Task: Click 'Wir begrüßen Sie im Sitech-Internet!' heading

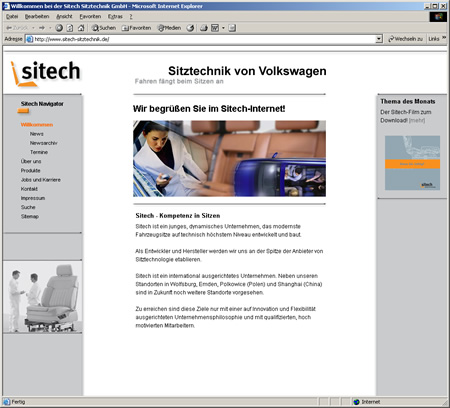Action: tap(209, 109)
